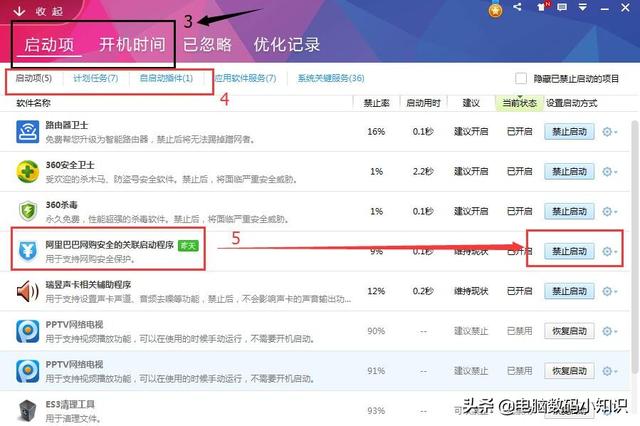
Task: Expand gear dropdown for 360安全卫士 row
Action: point(610,172)
